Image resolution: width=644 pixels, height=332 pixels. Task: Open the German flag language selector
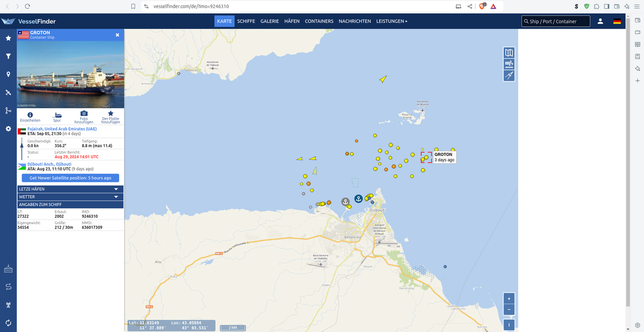click(x=617, y=21)
